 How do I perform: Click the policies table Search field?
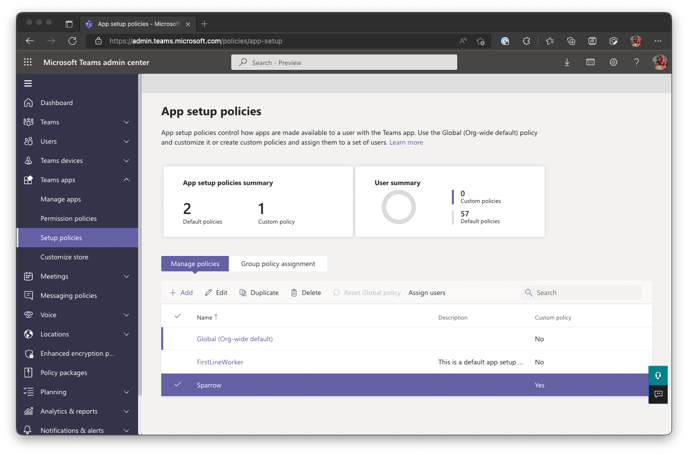pos(581,293)
